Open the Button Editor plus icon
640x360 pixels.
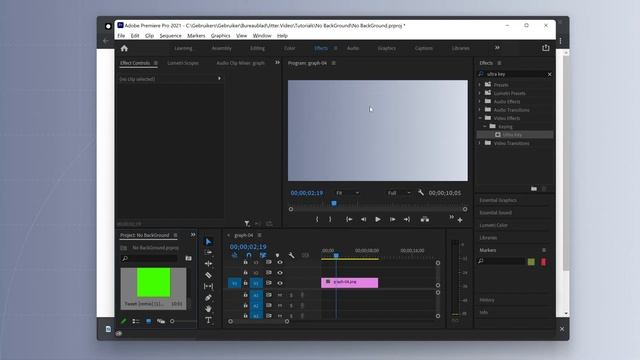[x=460, y=220]
